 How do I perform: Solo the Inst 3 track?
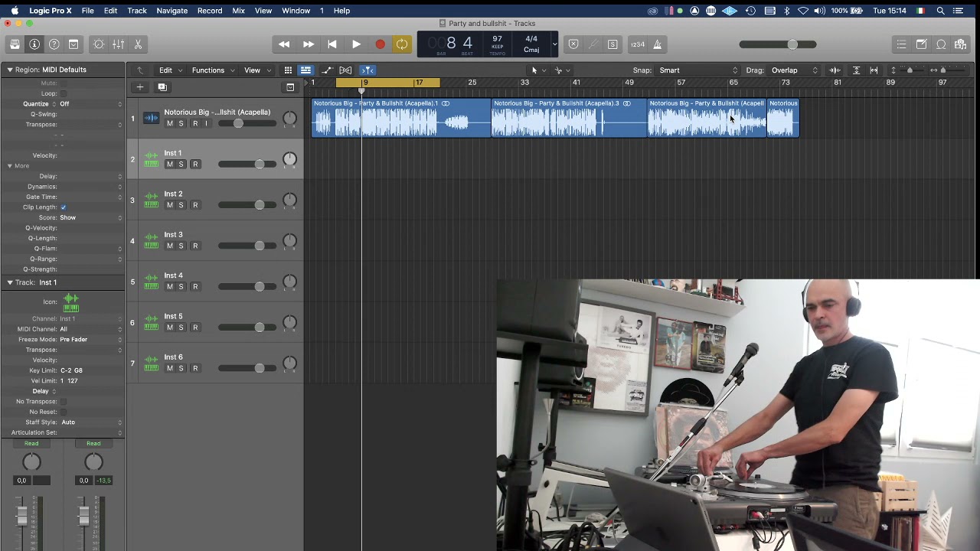pos(181,246)
